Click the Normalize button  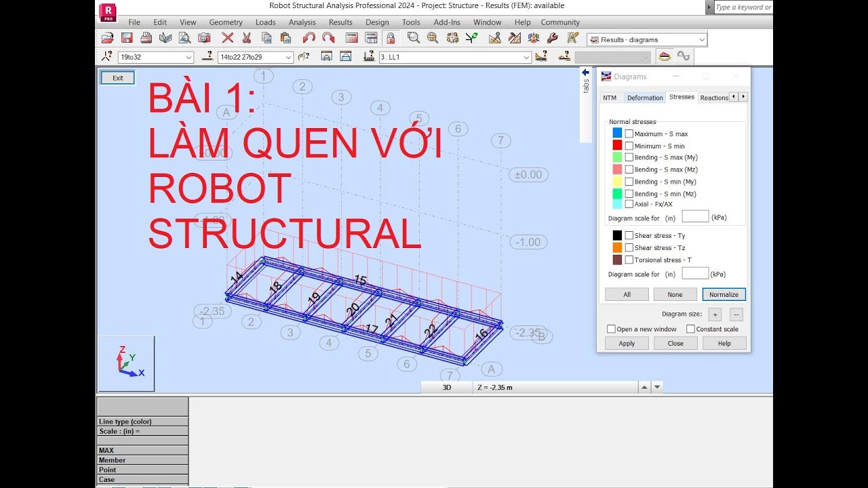[x=724, y=294]
